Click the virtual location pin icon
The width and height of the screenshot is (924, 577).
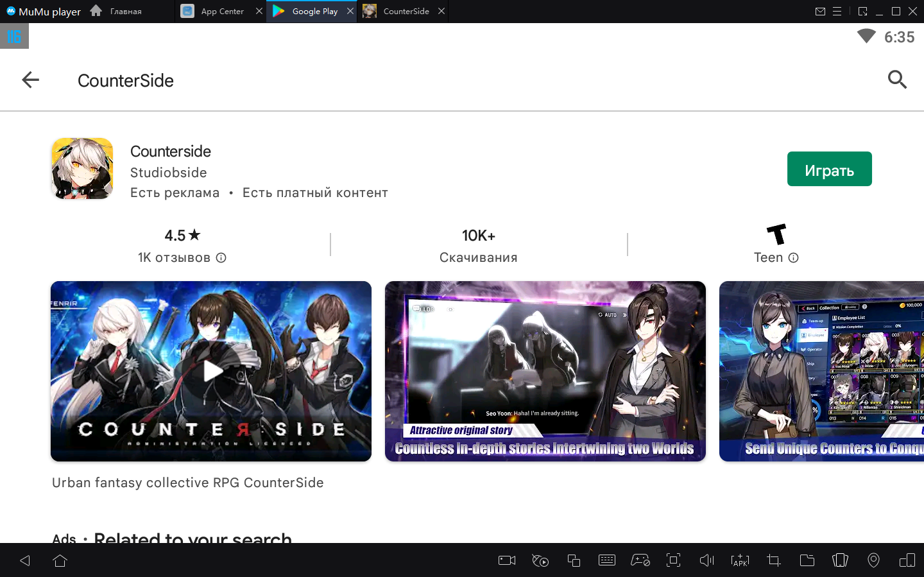coord(873,560)
